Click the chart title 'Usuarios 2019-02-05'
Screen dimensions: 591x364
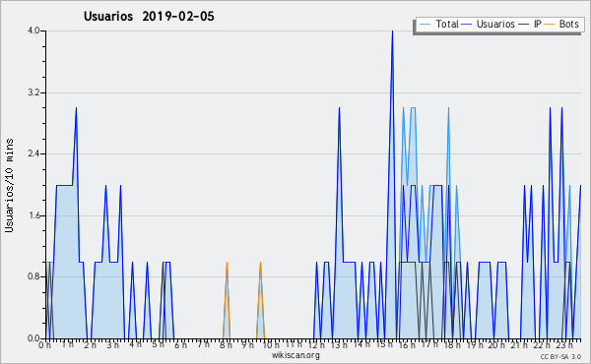click(149, 17)
